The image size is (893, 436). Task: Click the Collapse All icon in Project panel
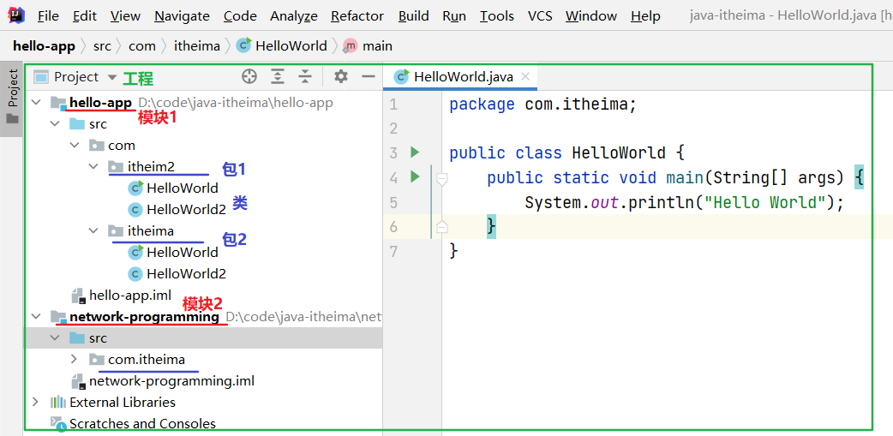pos(306,77)
